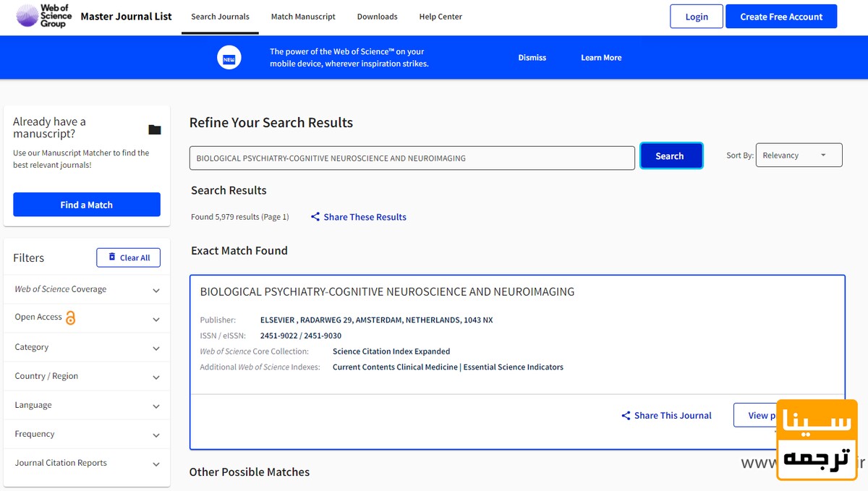868x491 pixels.
Task: Click the BIOLOGICAL PSYCHIATRY journal title in card
Action: tap(387, 292)
